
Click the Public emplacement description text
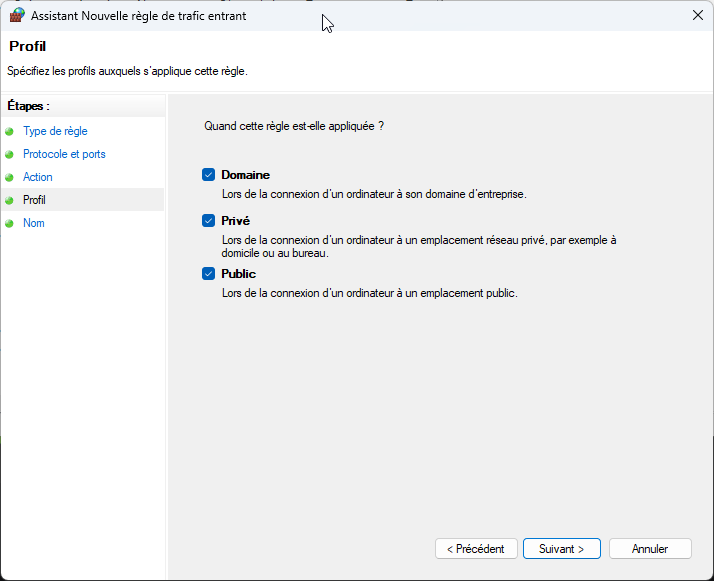369,293
